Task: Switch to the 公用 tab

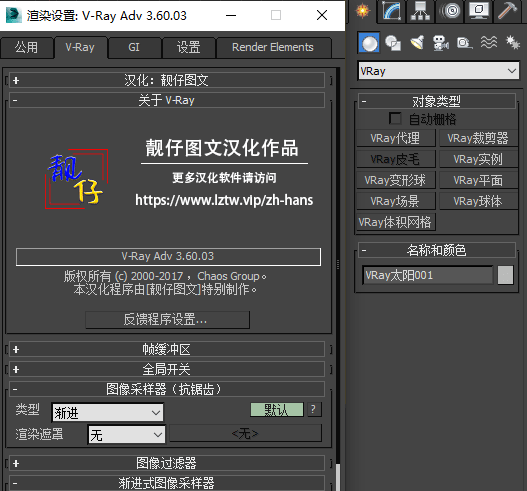Action: click(27, 47)
